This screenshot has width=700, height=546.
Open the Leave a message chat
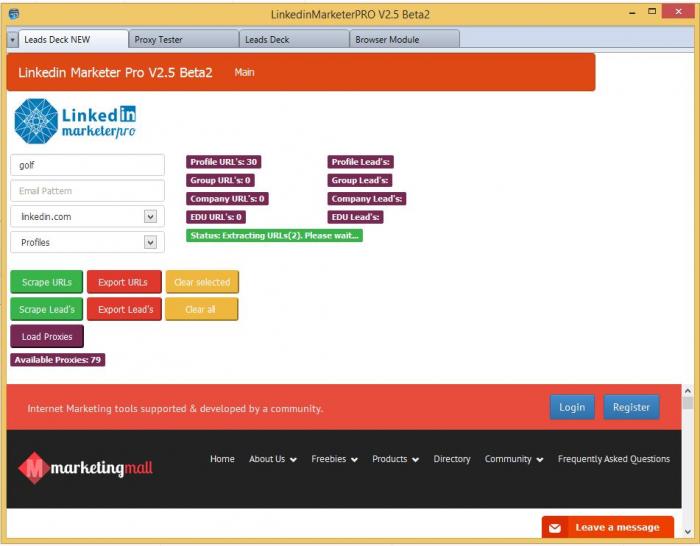(608, 528)
